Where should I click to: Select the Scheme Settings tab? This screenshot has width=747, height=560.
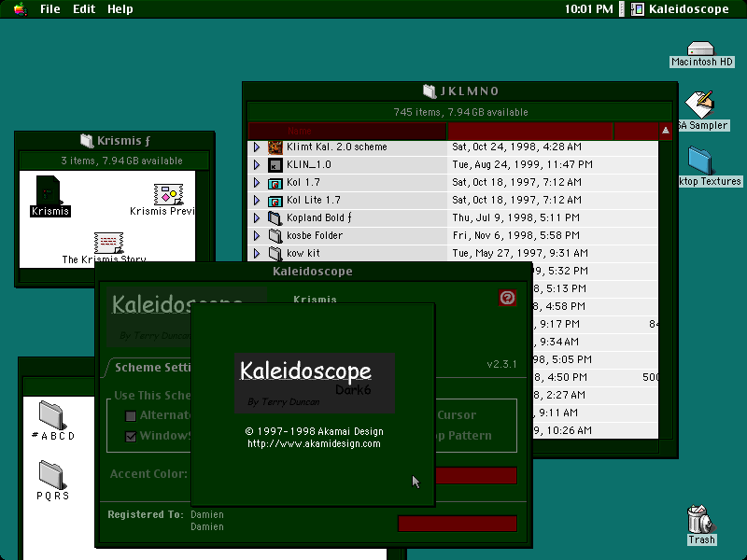[x=151, y=367]
